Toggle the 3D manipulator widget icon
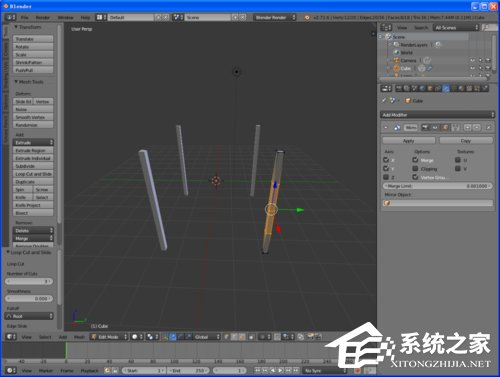Screen dimensions: 500x377 (x=165, y=337)
